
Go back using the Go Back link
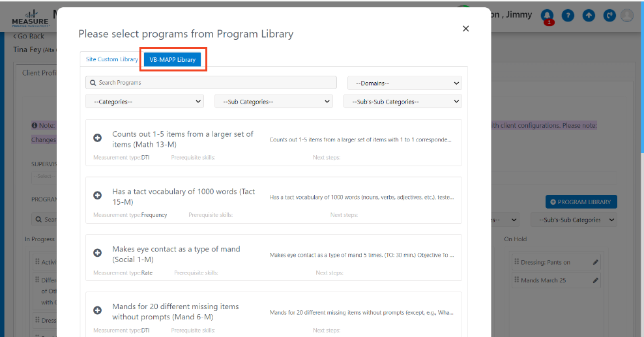click(x=29, y=36)
